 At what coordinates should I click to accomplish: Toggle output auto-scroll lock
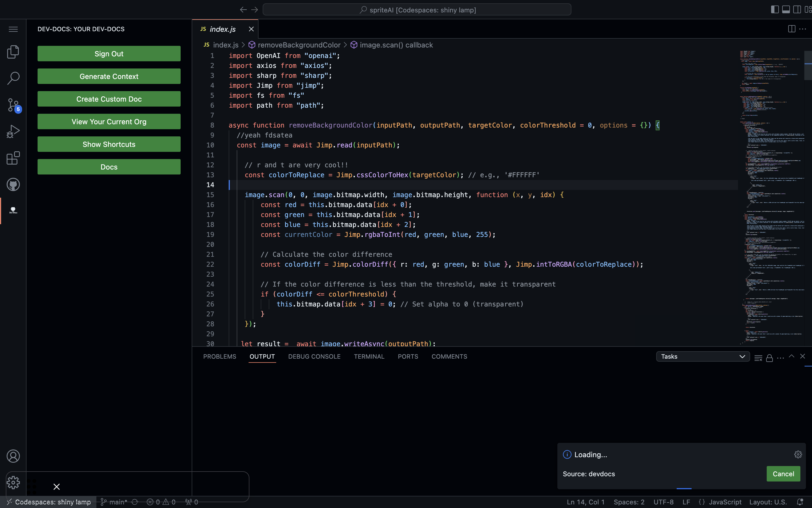pos(769,358)
